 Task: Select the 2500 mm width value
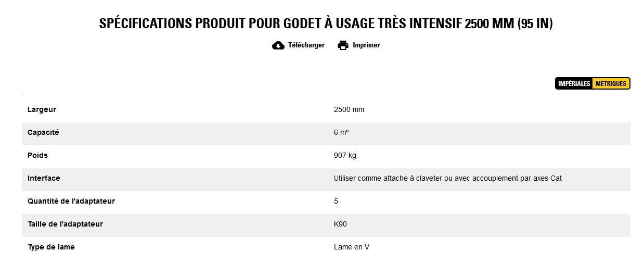(x=349, y=110)
